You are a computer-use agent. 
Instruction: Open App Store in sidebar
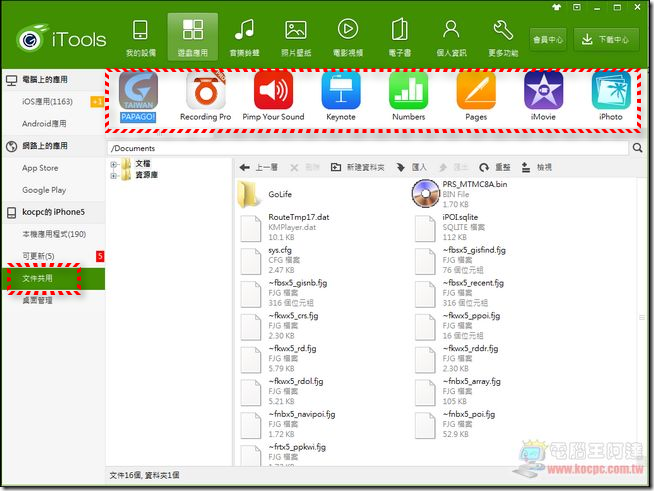pos(40,168)
